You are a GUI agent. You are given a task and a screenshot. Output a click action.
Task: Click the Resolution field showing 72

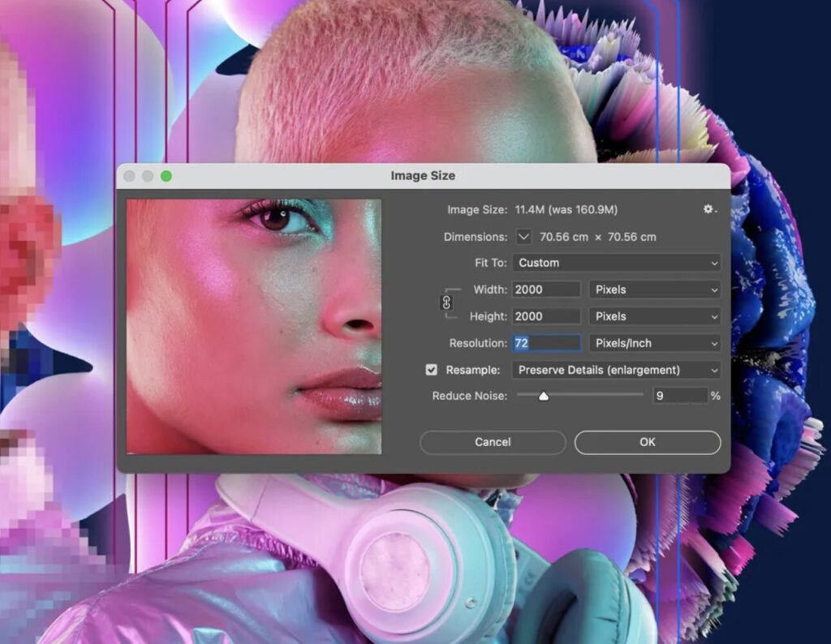546,343
